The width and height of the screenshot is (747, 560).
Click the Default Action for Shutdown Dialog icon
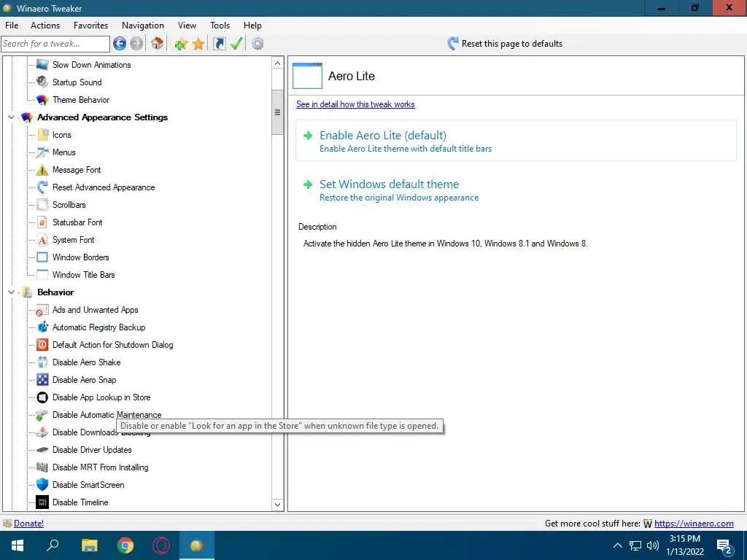(x=42, y=345)
